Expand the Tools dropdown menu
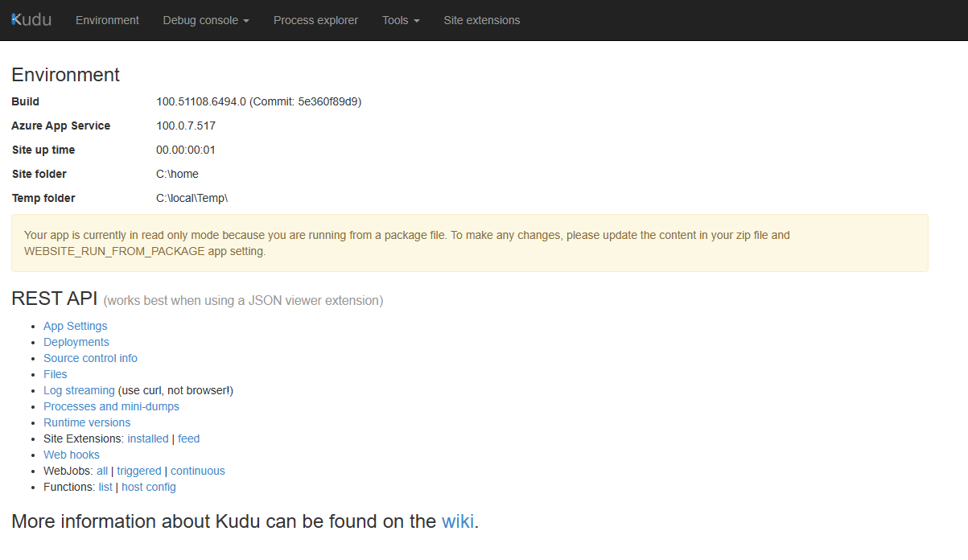This screenshot has width=968, height=560. click(x=401, y=20)
